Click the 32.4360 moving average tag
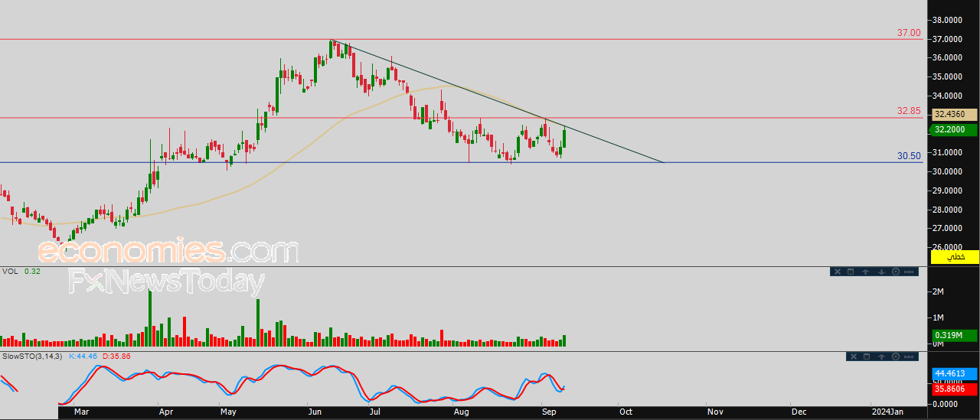980x420 pixels. point(954,114)
